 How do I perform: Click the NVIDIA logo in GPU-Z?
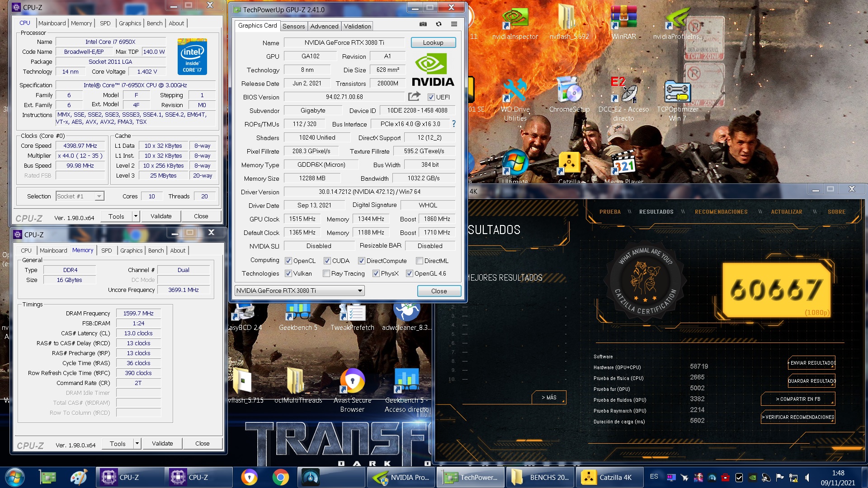click(x=433, y=70)
